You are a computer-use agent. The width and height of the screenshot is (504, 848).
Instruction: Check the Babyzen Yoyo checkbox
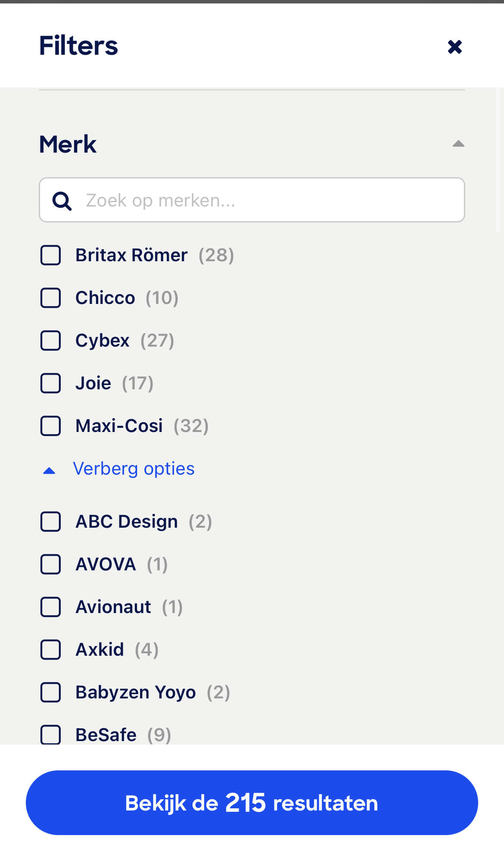pos(50,692)
